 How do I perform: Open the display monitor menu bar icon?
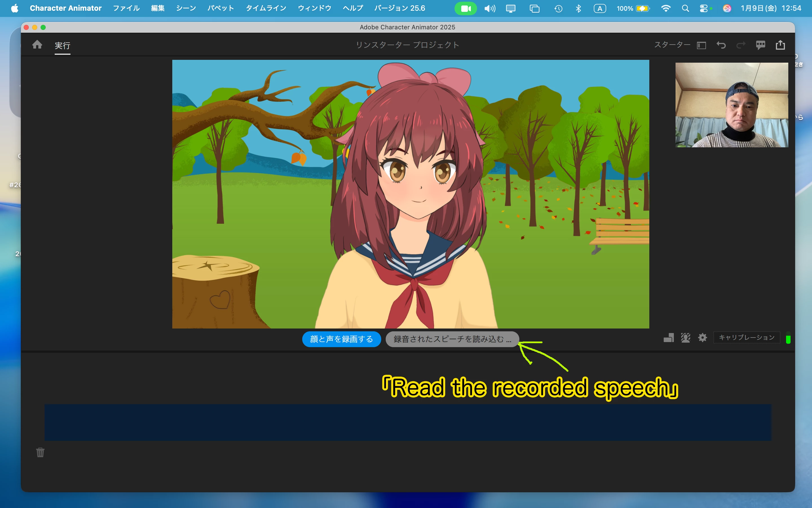point(511,8)
